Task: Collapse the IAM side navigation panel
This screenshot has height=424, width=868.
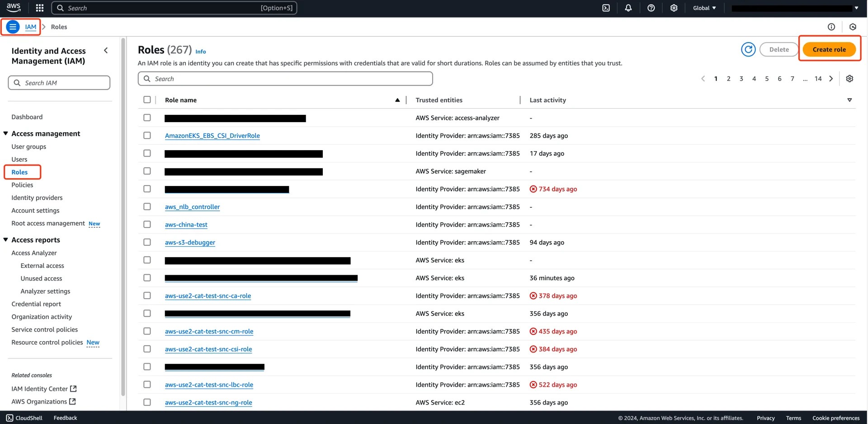Action: pos(106,51)
